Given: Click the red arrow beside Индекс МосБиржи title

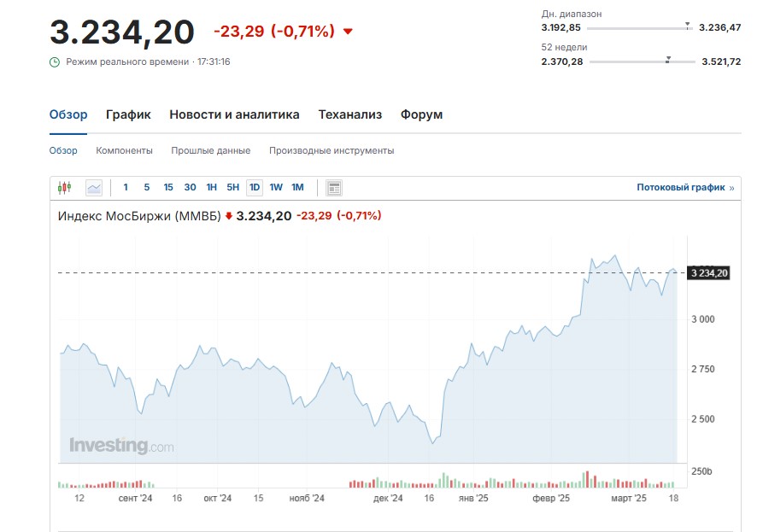Looking at the screenshot, I should point(229,216).
